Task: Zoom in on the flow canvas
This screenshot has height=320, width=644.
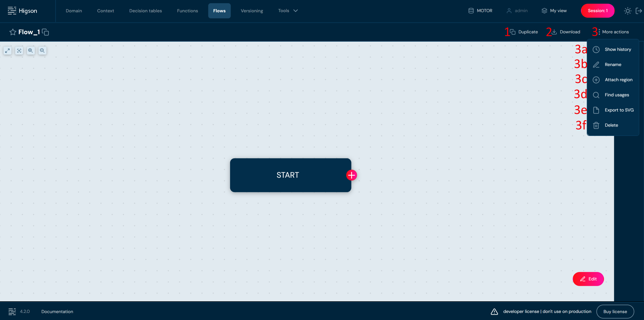Action: tap(31, 51)
